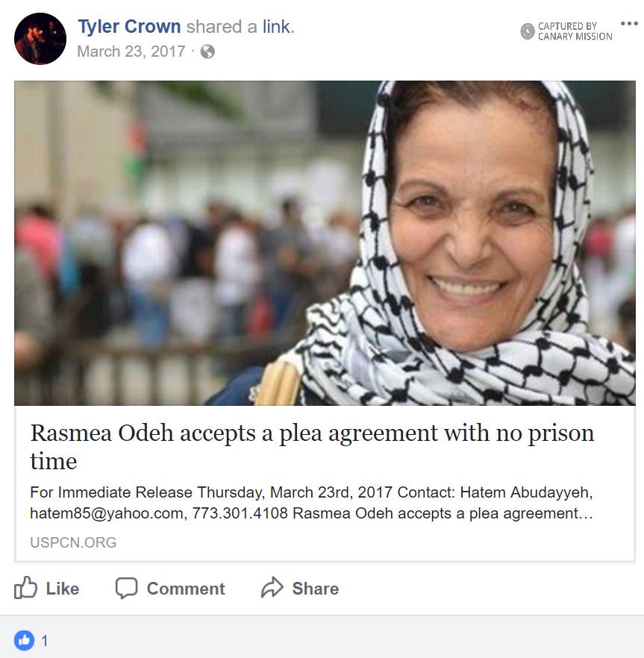Click the Comment speech bubble icon
The width and height of the screenshot is (644, 658).
pos(126,588)
